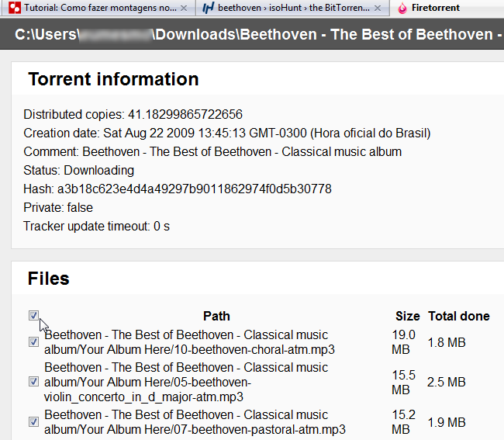Click the Torrent information heading
The image size is (504, 440).
click(x=113, y=79)
